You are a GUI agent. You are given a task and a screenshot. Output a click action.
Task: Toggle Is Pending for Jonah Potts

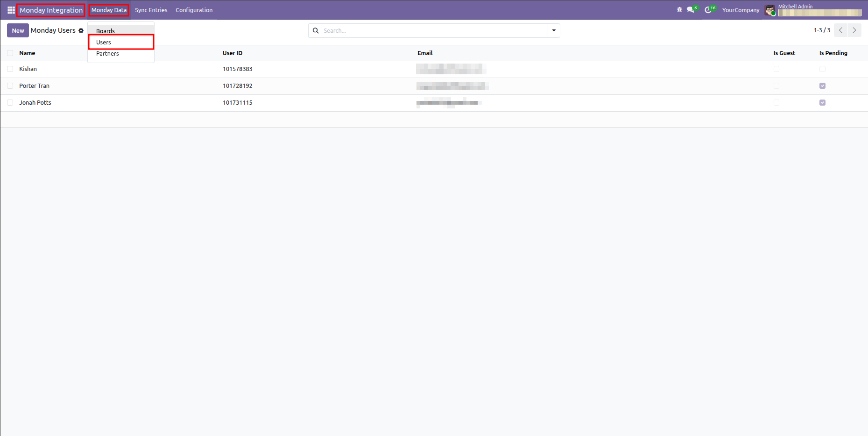click(823, 103)
